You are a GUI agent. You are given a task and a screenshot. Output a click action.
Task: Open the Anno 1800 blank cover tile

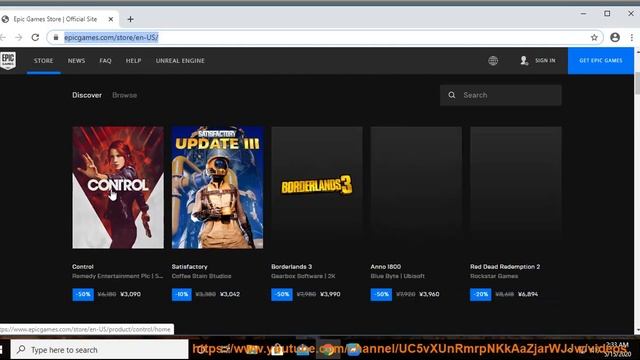coord(416,187)
